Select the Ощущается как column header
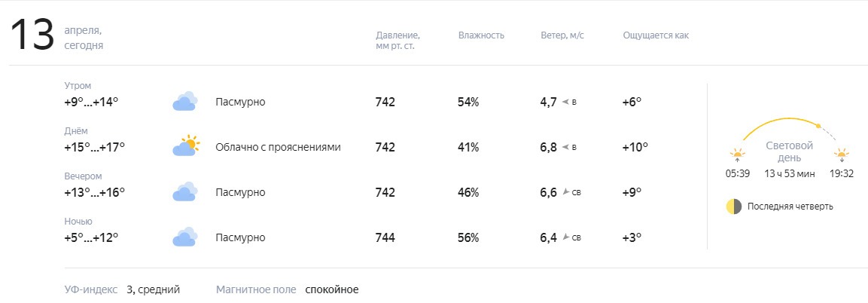This screenshot has width=868, height=303. (656, 35)
